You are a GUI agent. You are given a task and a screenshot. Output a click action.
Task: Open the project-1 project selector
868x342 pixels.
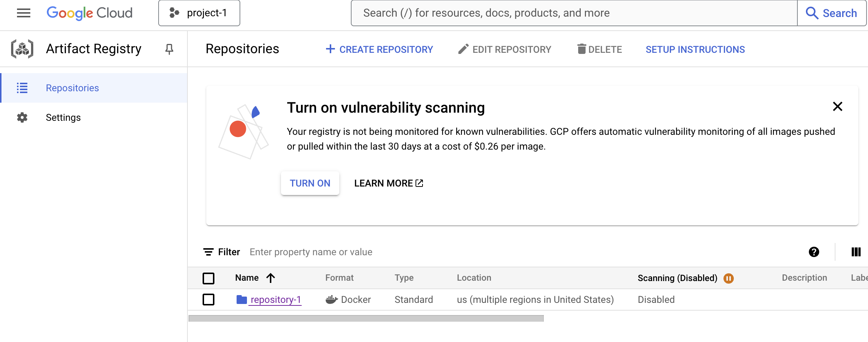click(x=199, y=13)
